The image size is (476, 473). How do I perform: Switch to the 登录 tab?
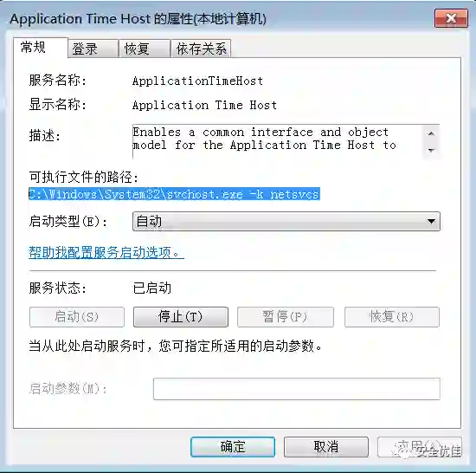tap(93, 49)
